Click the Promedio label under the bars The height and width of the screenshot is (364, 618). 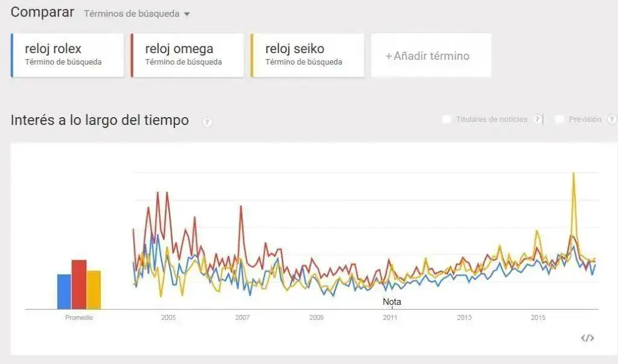pyautogui.click(x=79, y=318)
